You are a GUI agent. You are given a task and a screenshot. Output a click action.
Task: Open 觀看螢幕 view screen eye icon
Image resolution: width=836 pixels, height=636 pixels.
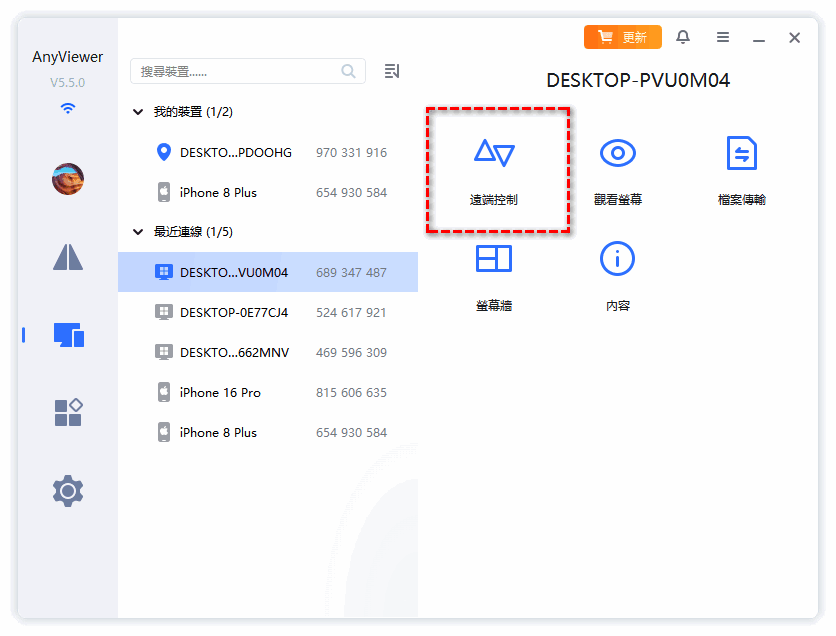(617, 154)
